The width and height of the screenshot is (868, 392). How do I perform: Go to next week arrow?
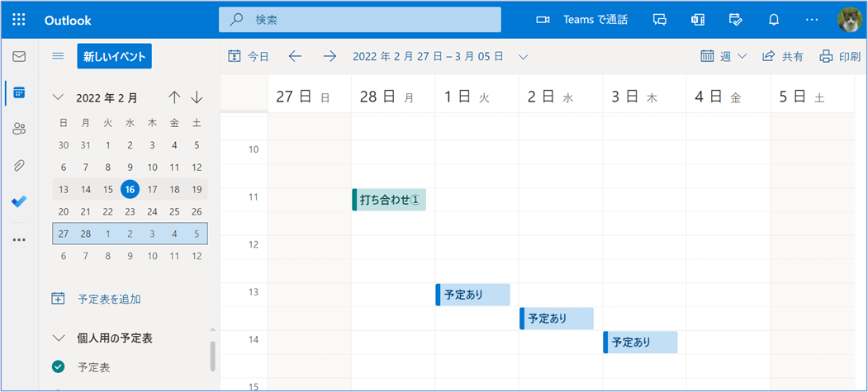(x=330, y=56)
